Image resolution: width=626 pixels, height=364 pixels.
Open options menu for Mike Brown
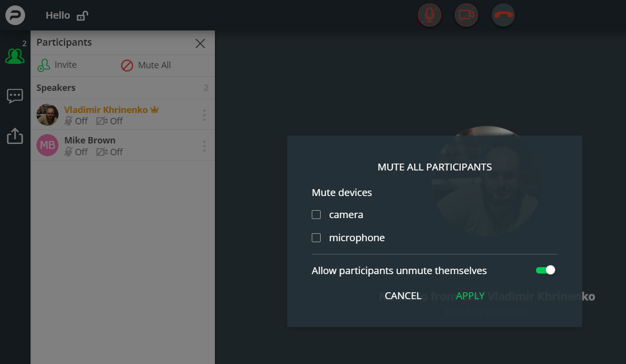coord(204,146)
